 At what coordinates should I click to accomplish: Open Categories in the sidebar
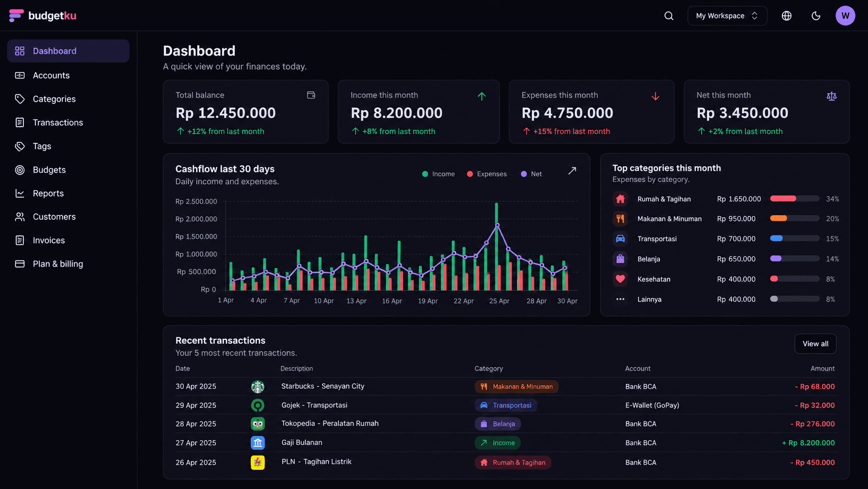(x=68, y=99)
